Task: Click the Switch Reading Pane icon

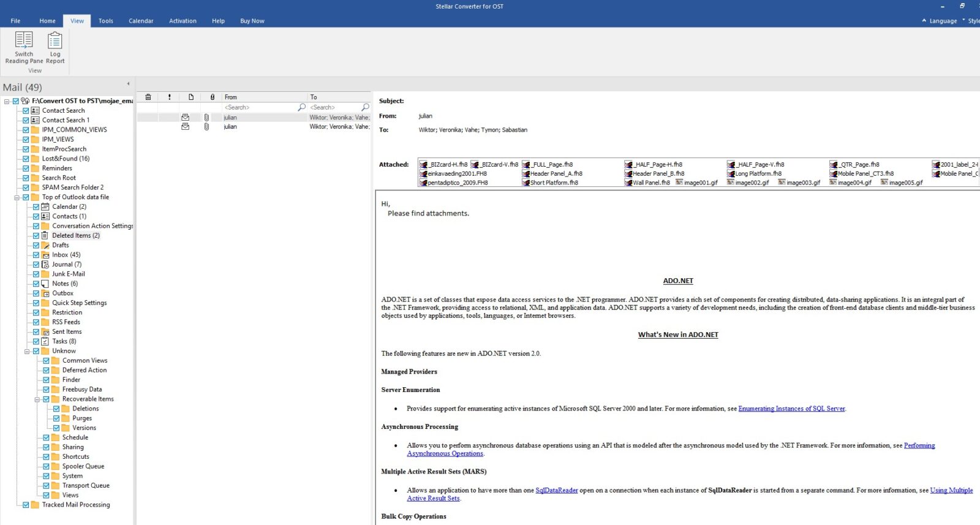Action: (x=24, y=41)
